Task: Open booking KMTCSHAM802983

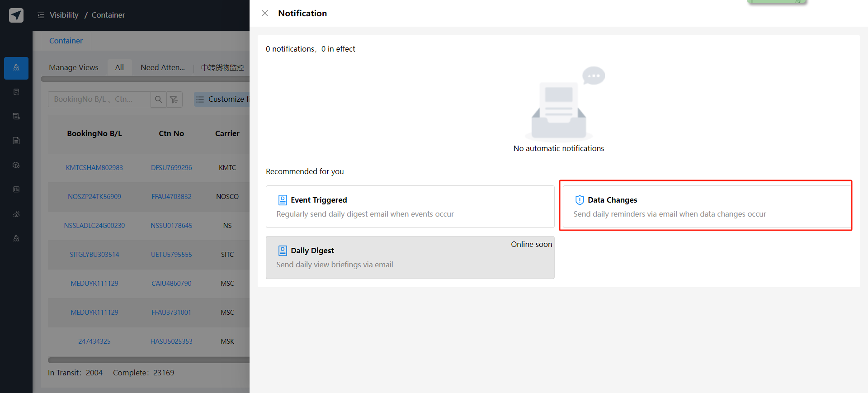Action: click(94, 168)
